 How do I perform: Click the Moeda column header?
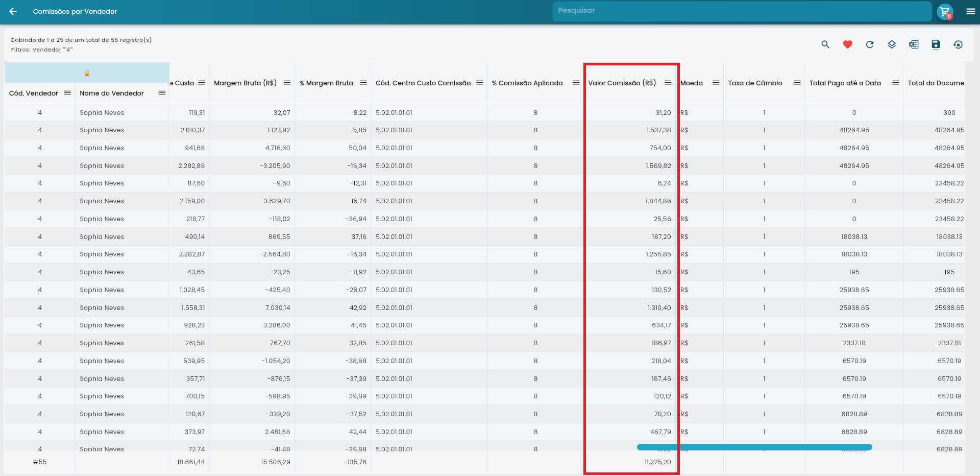click(x=692, y=83)
